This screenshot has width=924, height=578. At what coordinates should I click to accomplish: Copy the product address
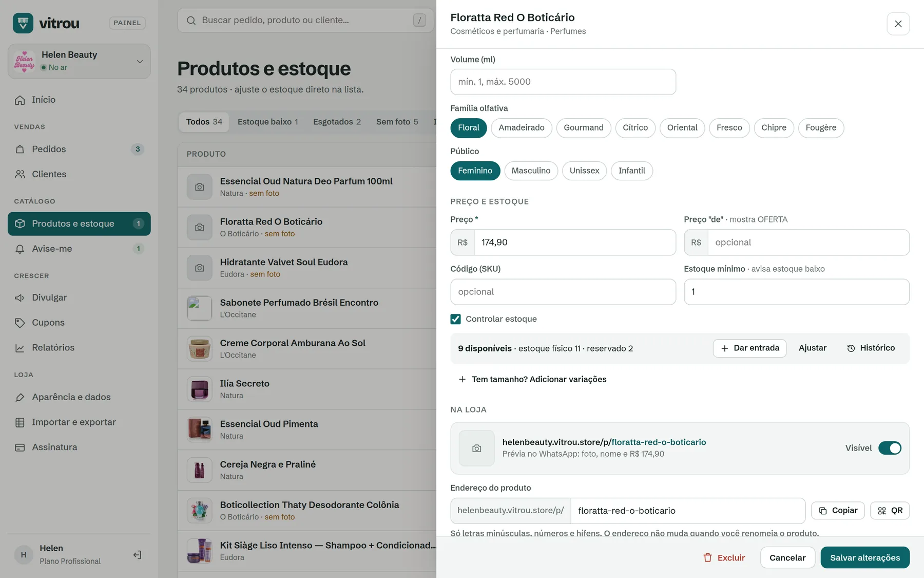[x=838, y=511]
